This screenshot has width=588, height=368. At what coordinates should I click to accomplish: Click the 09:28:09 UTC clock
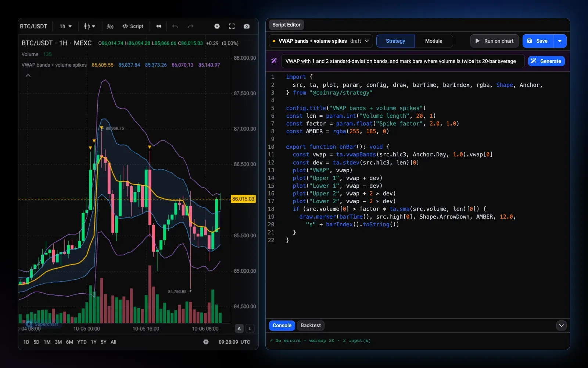[234, 342]
